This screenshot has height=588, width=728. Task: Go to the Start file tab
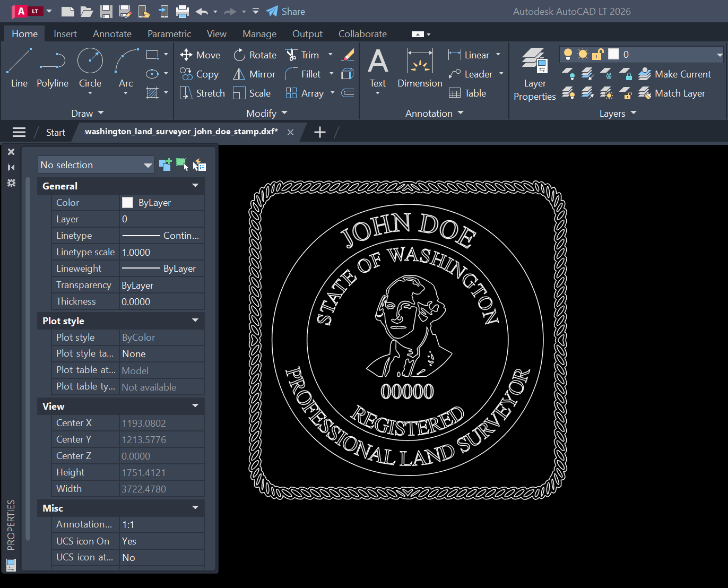pyautogui.click(x=55, y=132)
